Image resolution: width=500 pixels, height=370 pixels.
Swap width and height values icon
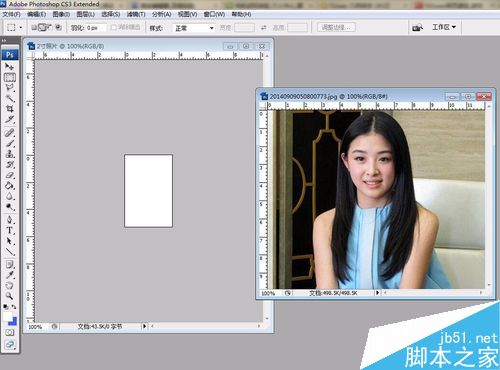263,28
